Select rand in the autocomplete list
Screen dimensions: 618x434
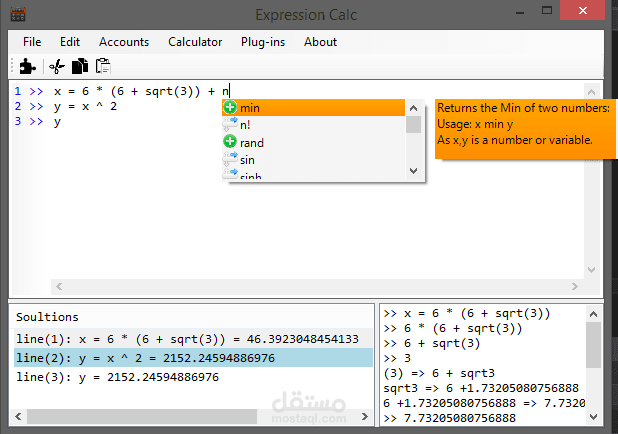(314, 142)
